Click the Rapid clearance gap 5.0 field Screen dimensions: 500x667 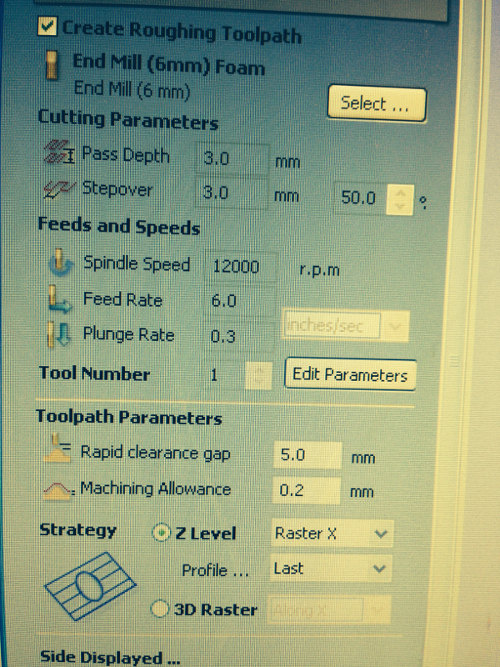click(x=307, y=455)
